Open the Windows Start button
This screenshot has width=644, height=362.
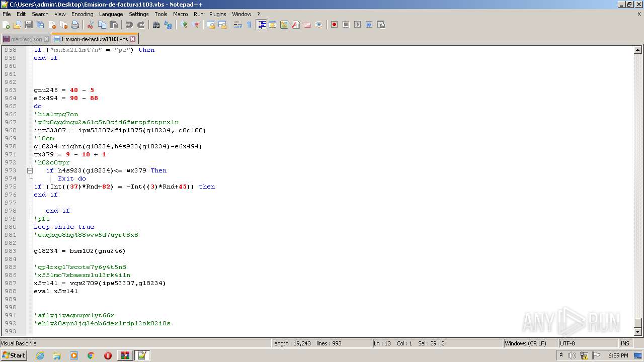(x=14, y=355)
